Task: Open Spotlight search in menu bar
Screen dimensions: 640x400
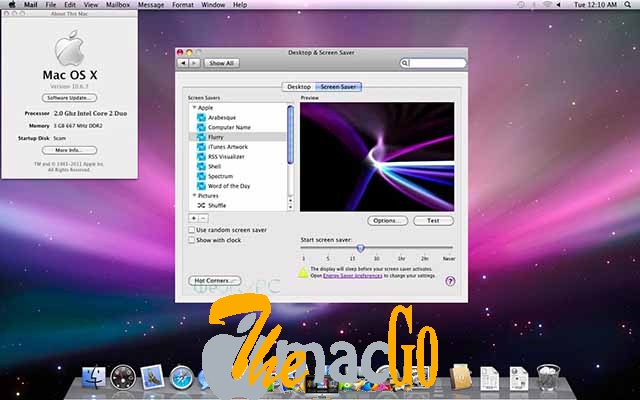Action: tap(627, 5)
